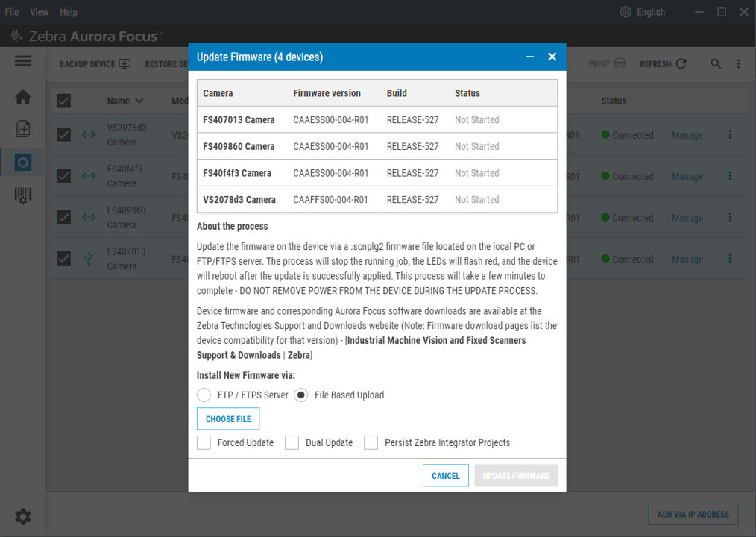Image resolution: width=756 pixels, height=537 pixels.
Task: Click the Add Via IP Address button
Action: click(x=693, y=515)
